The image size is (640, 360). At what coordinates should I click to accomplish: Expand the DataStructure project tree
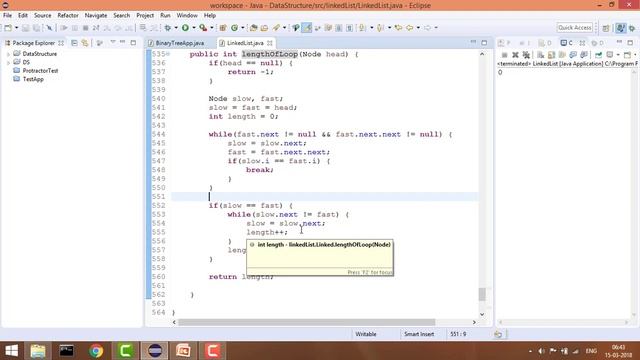(8, 54)
